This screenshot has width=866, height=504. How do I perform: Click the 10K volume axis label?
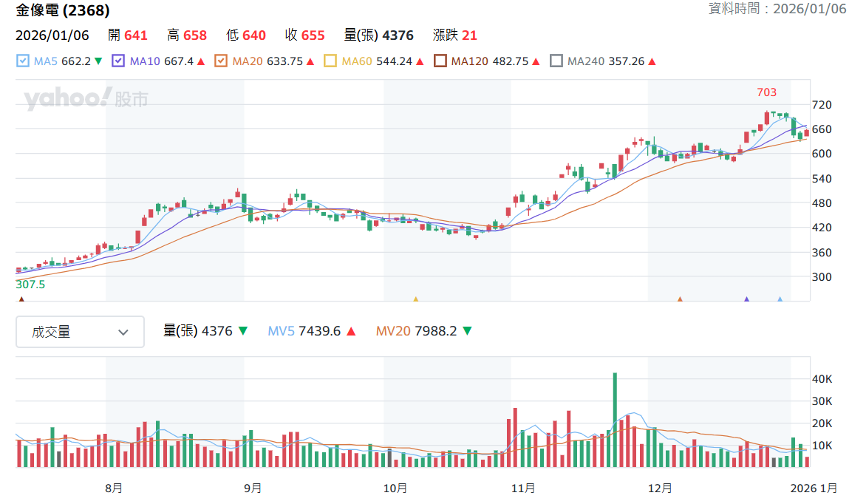[x=822, y=446]
